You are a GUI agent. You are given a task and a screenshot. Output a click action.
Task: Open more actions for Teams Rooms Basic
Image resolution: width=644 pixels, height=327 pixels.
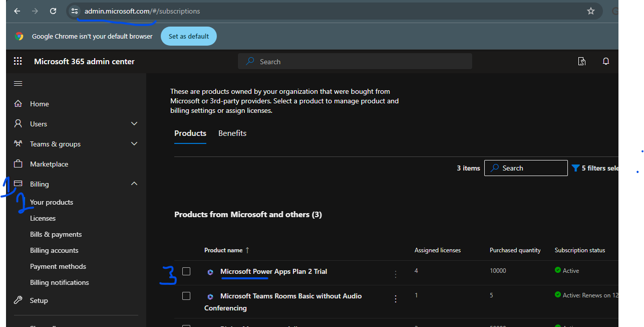tap(396, 299)
